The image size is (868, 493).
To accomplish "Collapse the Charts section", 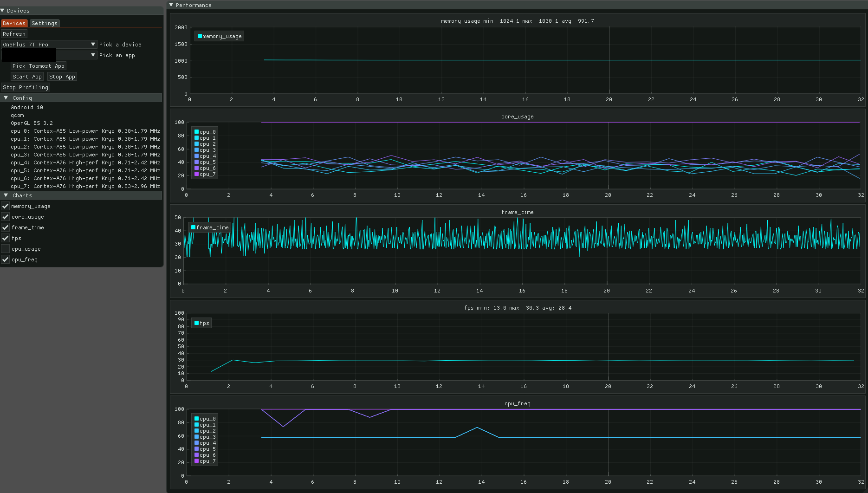I will pos(6,195).
